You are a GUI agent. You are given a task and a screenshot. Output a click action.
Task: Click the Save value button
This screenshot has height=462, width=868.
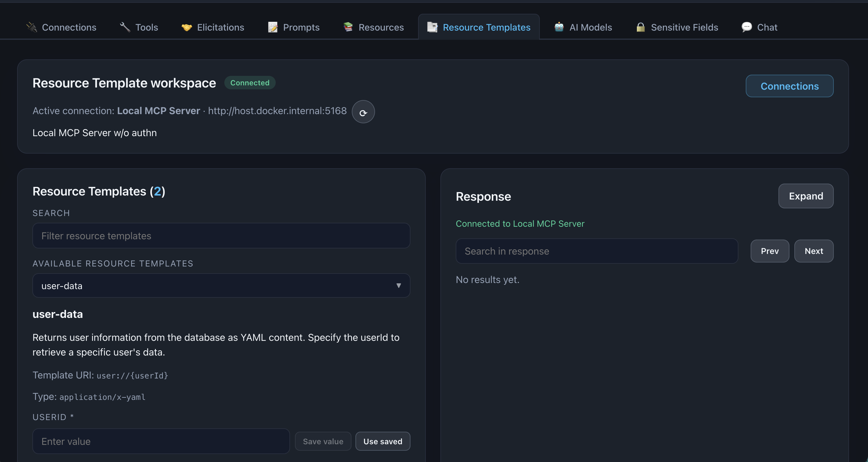[322, 441]
